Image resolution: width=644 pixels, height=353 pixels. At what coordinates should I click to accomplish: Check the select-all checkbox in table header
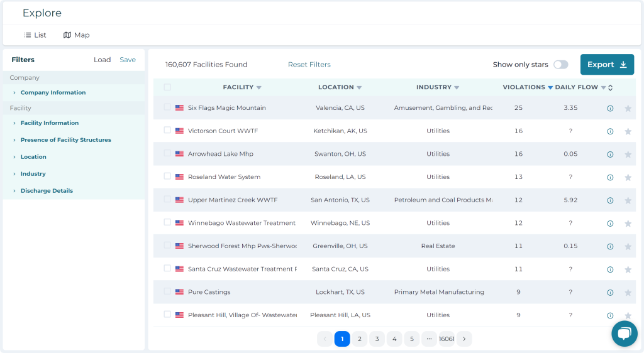coord(167,87)
